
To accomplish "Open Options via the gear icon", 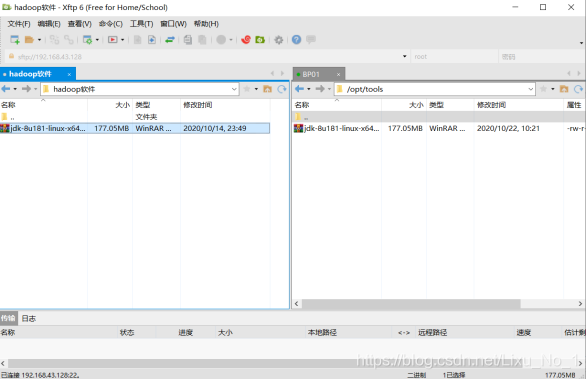I will pyautogui.click(x=279, y=40).
